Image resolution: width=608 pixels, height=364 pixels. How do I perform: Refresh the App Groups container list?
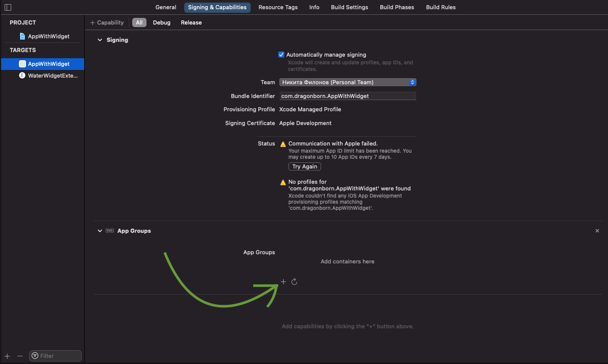(x=295, y=282)
